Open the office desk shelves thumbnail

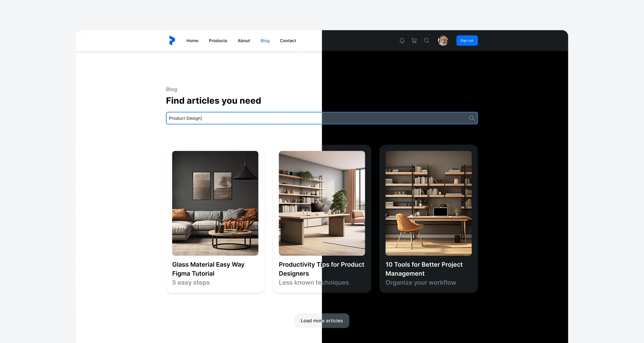(322, 203)
